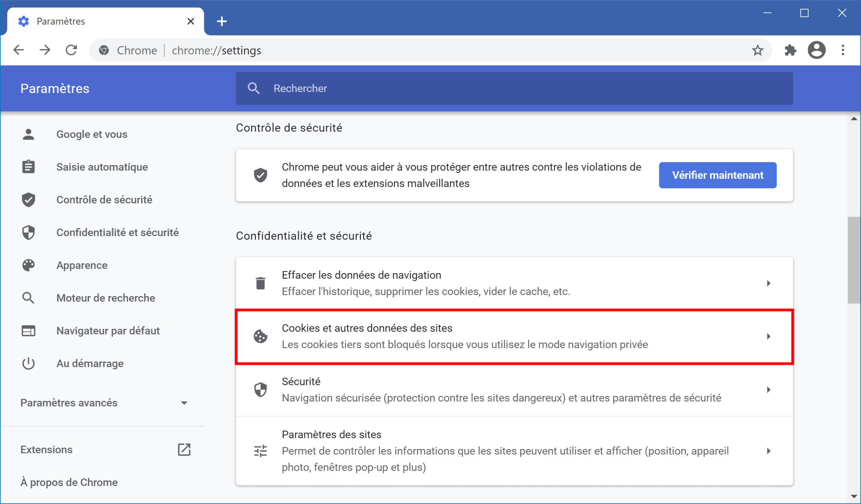
Task: Open Cookies et autres données des sites via its arrow
Action: [x=769, y=336]
